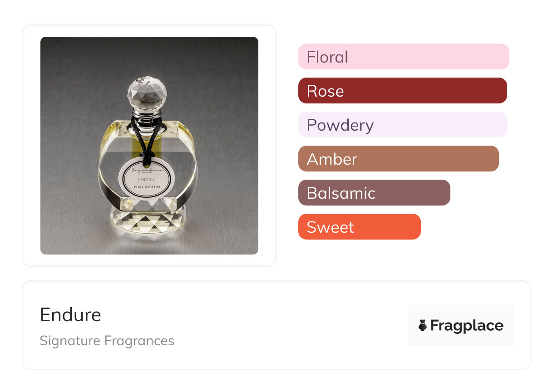Click the Balsamic accord bar
This screenshot has width=553, height=392.
click(x=374, y=193)
